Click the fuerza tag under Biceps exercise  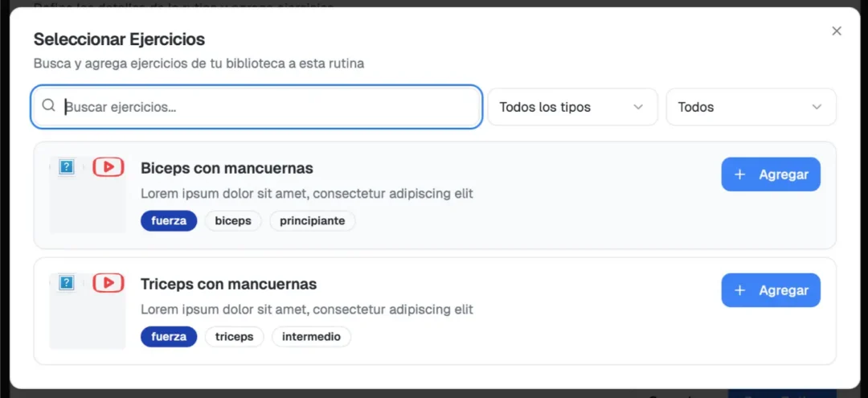(x=169, y=221)
